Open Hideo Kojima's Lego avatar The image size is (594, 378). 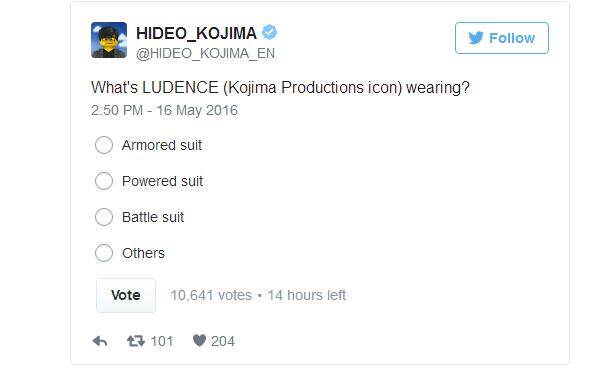[x=109, y=40]
